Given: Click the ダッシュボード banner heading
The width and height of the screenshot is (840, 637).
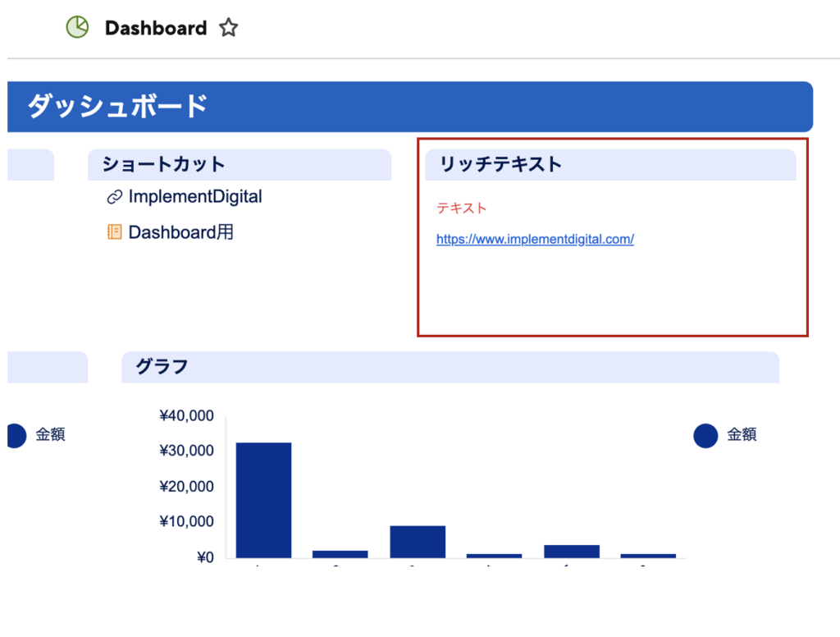Looking at the screenshot, I should tap(118, 106).
